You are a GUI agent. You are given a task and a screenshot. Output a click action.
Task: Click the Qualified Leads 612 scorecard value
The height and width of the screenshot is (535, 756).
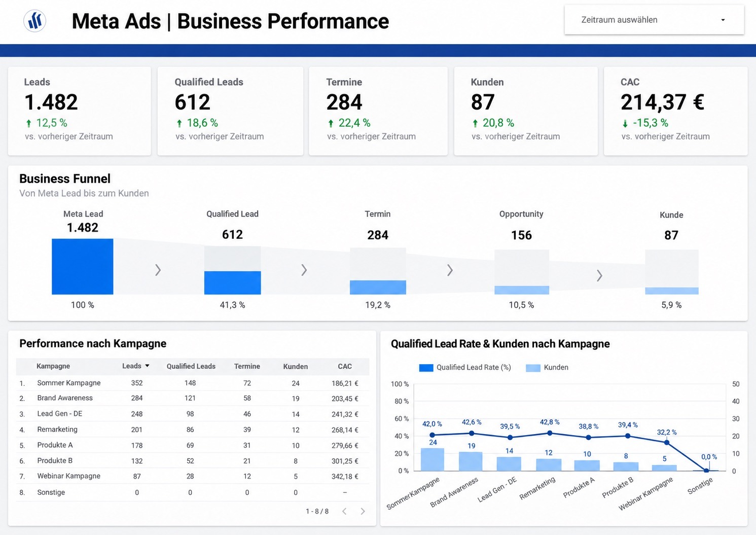tap(192, 102)
